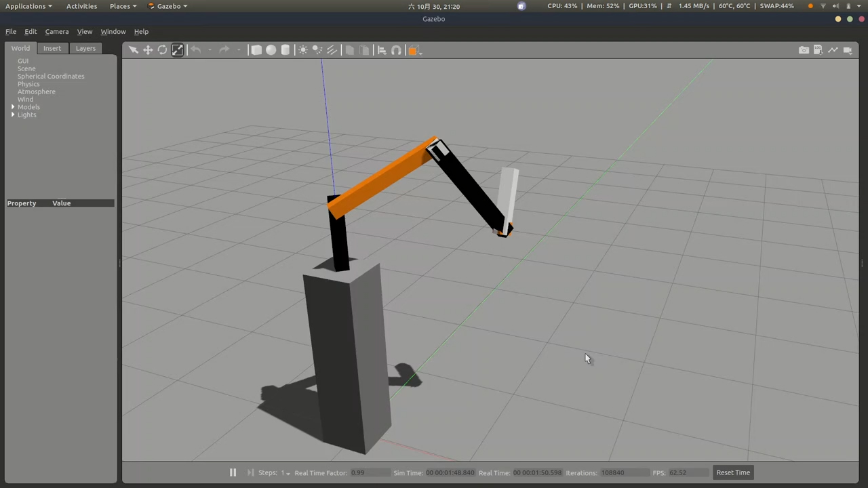Image resolution: width=868 pixels, height=488 pixels.
Task: Open the File menu
Action: [11, 31]
